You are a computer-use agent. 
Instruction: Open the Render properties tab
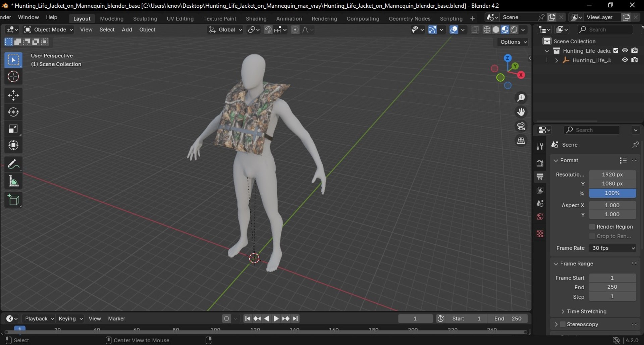tap(540, 163)
